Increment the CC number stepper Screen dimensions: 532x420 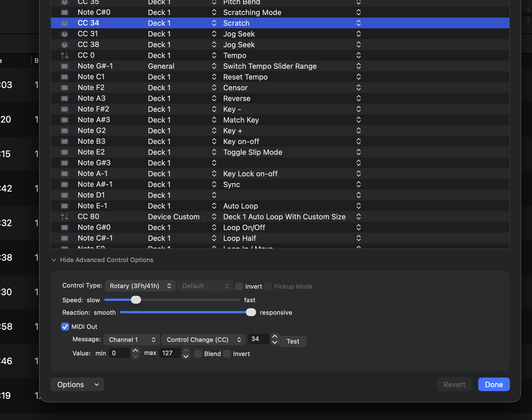(275, 336)
